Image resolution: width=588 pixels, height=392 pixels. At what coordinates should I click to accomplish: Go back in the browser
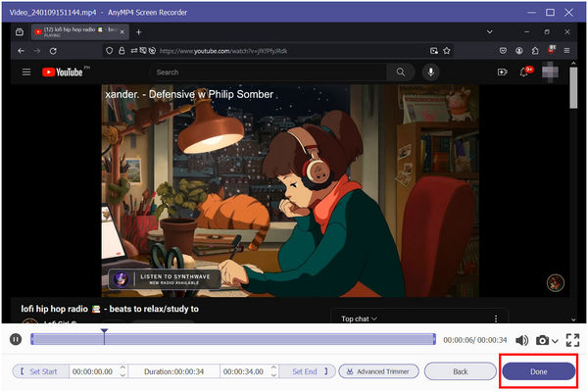pos(21,51)
